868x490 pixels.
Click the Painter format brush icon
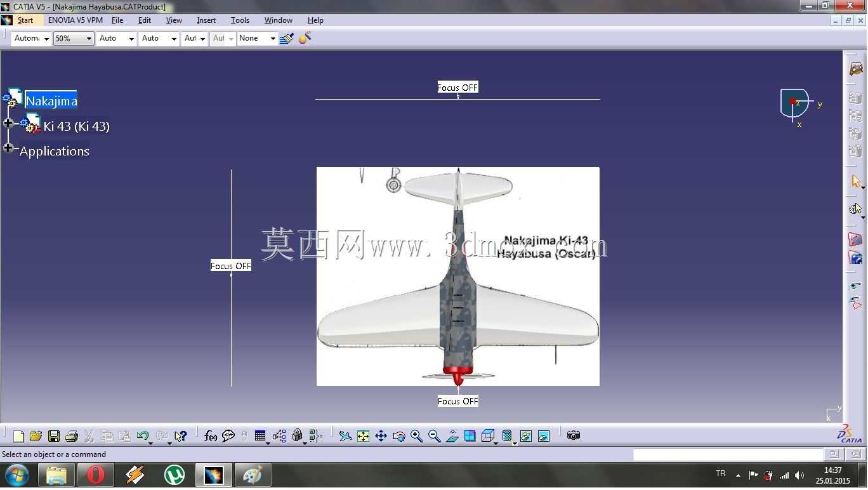(x=287, y=39)
